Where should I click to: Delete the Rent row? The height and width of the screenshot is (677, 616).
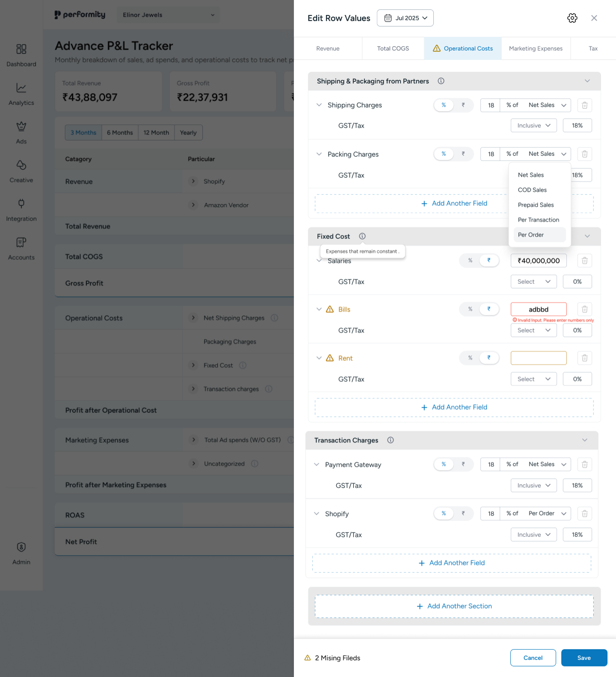pyautogui.click(x=584, y=358)
